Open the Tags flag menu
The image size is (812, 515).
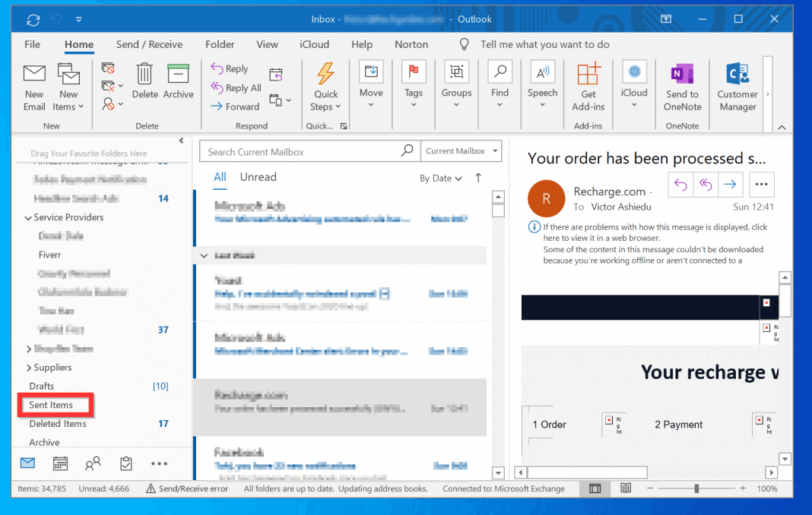pos(414,85)
